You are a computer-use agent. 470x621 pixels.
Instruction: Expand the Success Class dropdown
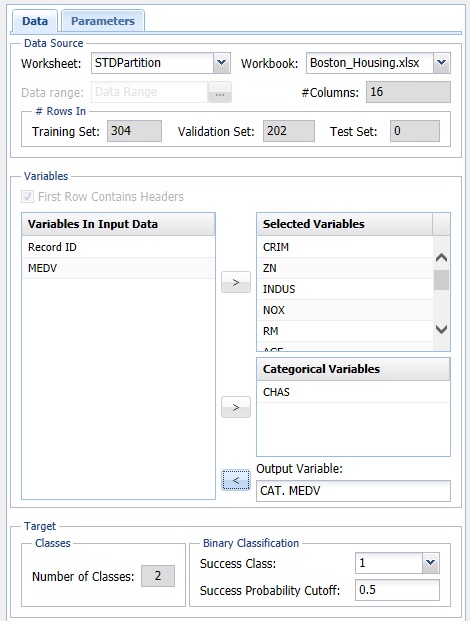coord(430,563)
